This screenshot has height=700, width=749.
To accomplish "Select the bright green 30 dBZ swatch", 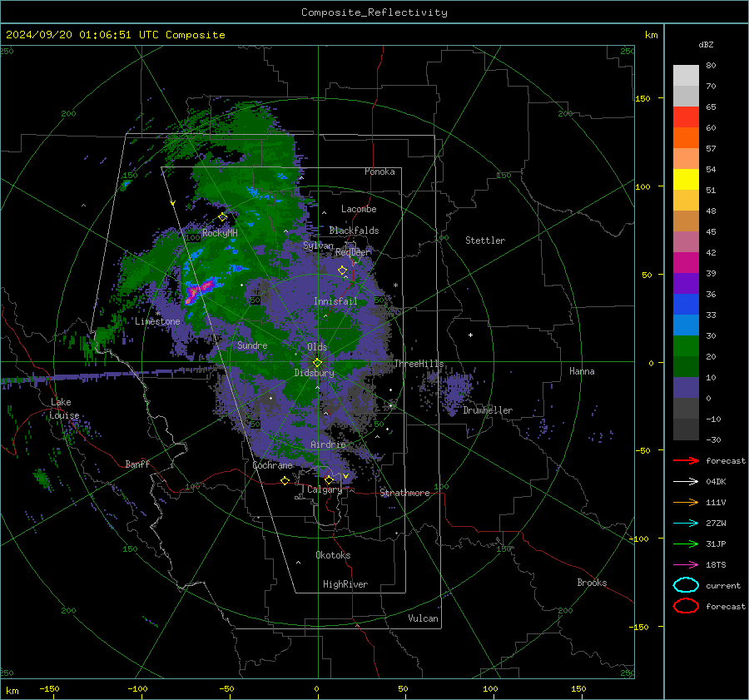I will pos(686,345).
